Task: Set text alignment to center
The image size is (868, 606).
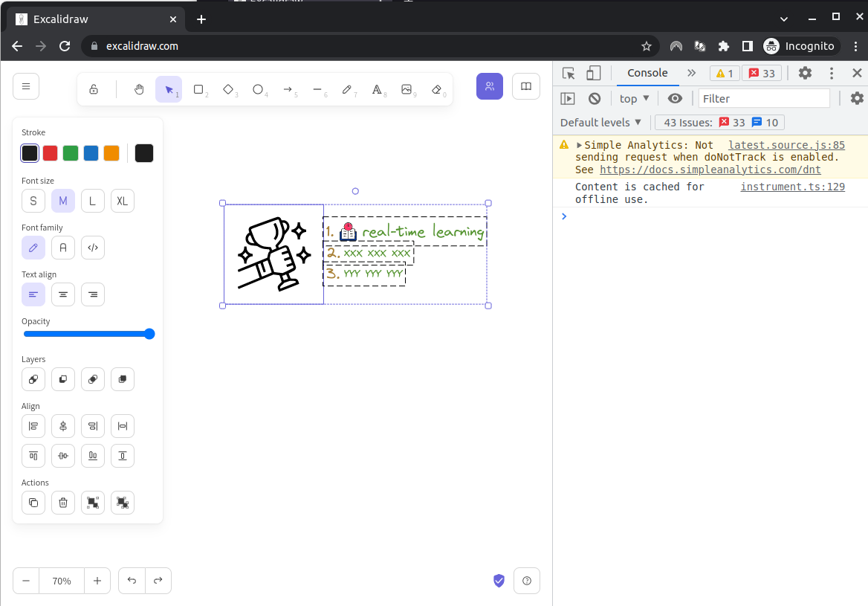Action: click(63, 294)
